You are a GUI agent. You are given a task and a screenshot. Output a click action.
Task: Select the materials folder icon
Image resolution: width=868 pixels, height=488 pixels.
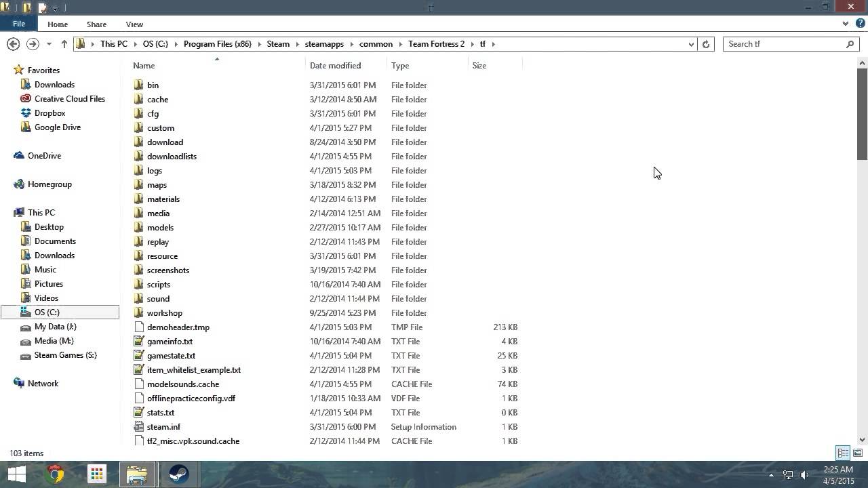click(x=139, y=199)
